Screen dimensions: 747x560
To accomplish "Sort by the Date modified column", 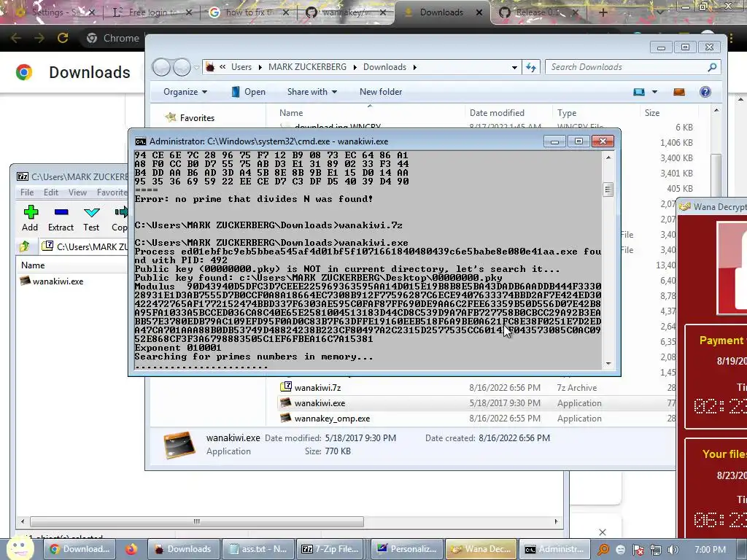I will coord(497,113).
